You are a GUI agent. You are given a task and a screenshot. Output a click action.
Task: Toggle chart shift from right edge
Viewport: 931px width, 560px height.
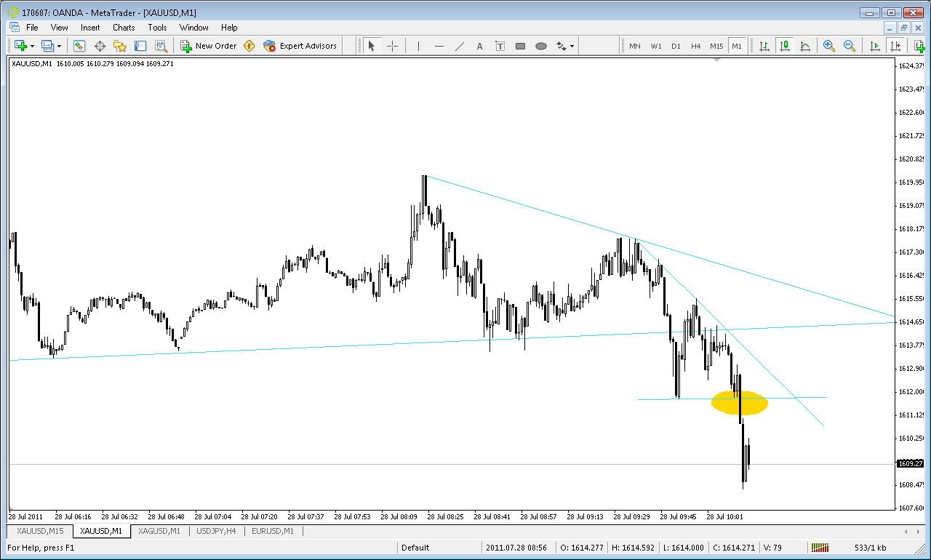click(895, 46)
